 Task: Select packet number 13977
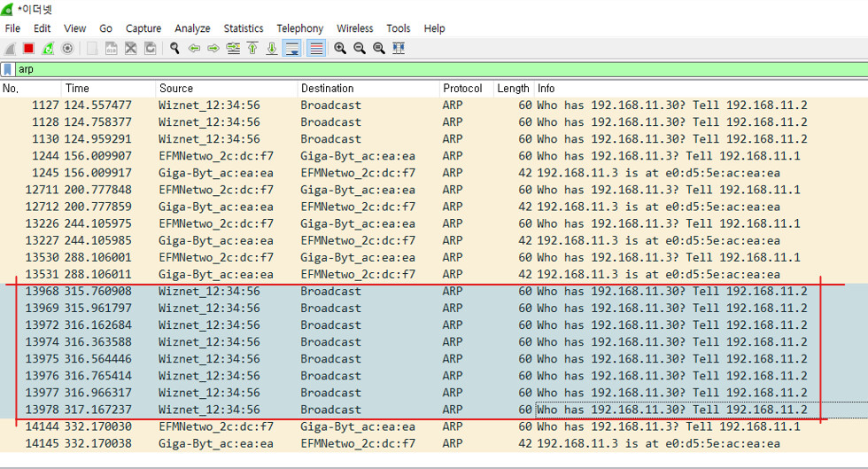click(434, 393)
